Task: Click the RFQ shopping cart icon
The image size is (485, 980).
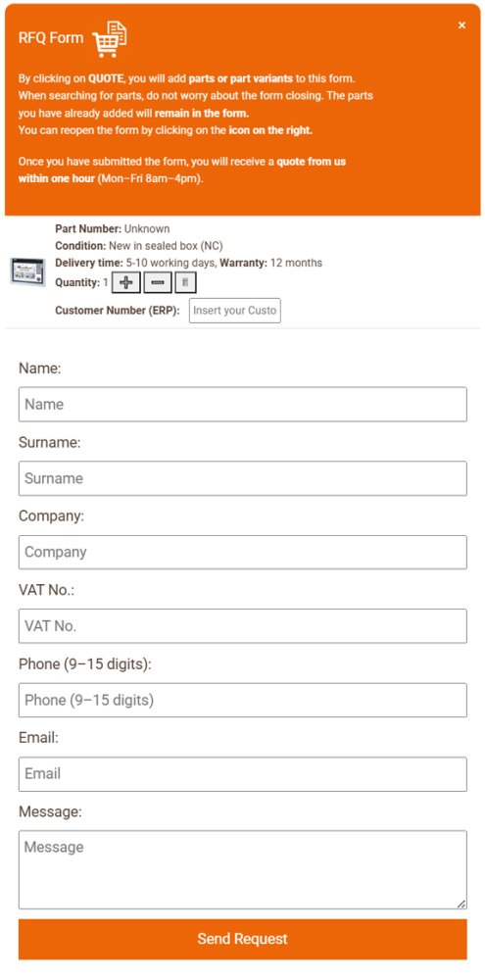Action: tap(110, 39)
